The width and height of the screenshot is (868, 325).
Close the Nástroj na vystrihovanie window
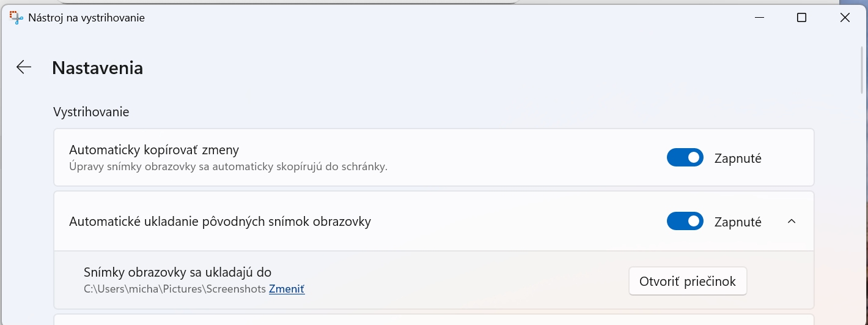point(845,18)
